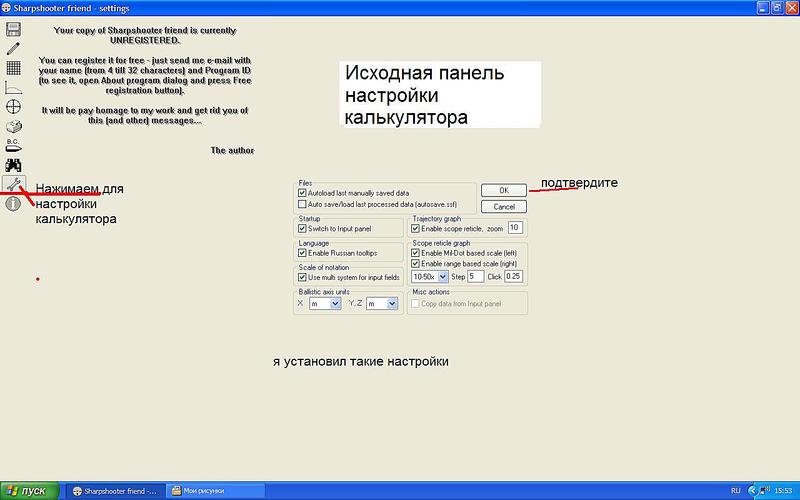Toggle Enable range based scale (right)
Image resolution: width=800 pixels, height=500 pixels.
click(415, 264)
